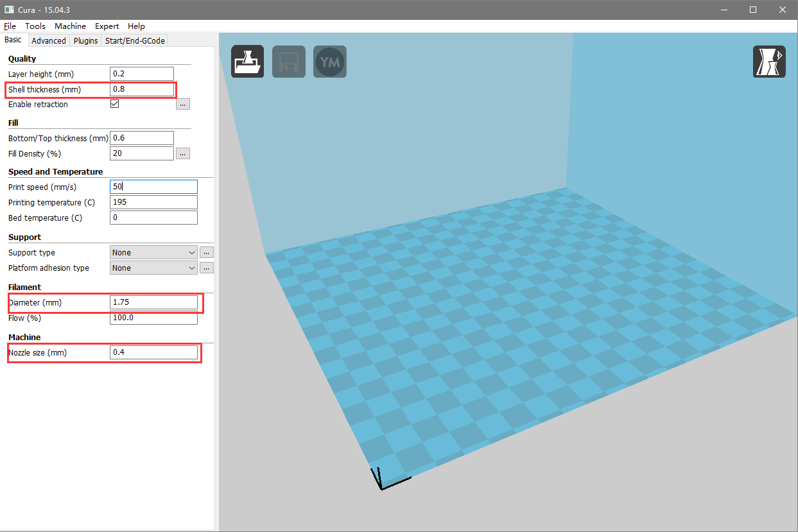Open Fill Density ellipsis settings button
The width and height of the screenshot is (798, 532).
point(183,154)
